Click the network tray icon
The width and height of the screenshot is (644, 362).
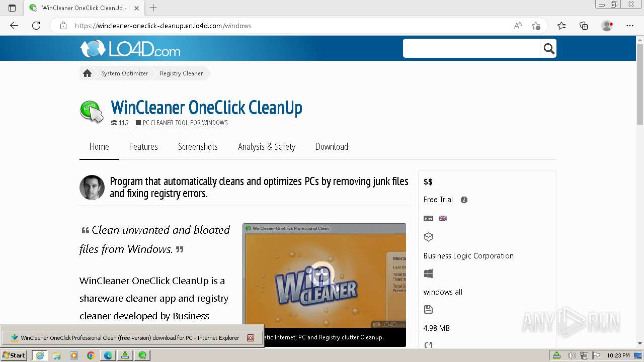(x=585, y=355)
